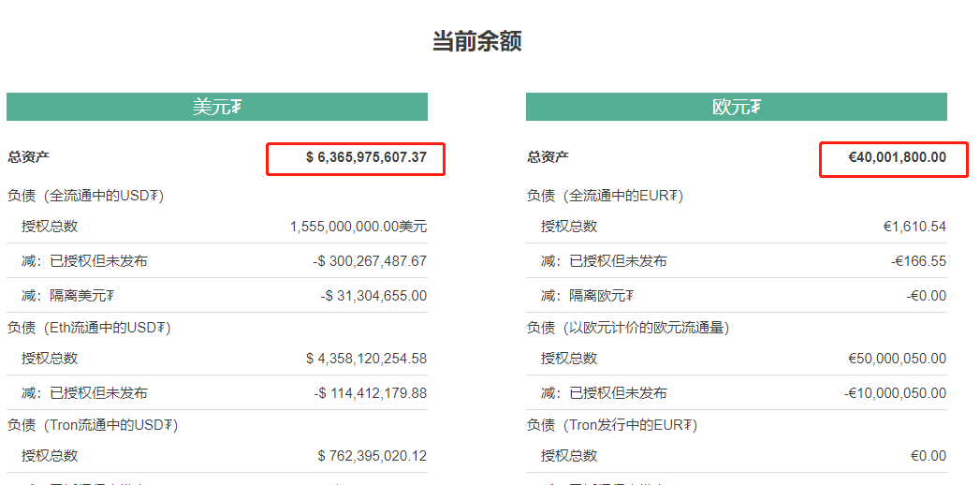
Task: Click the value -$ 300,267,487.67
Action: point(370,261)
